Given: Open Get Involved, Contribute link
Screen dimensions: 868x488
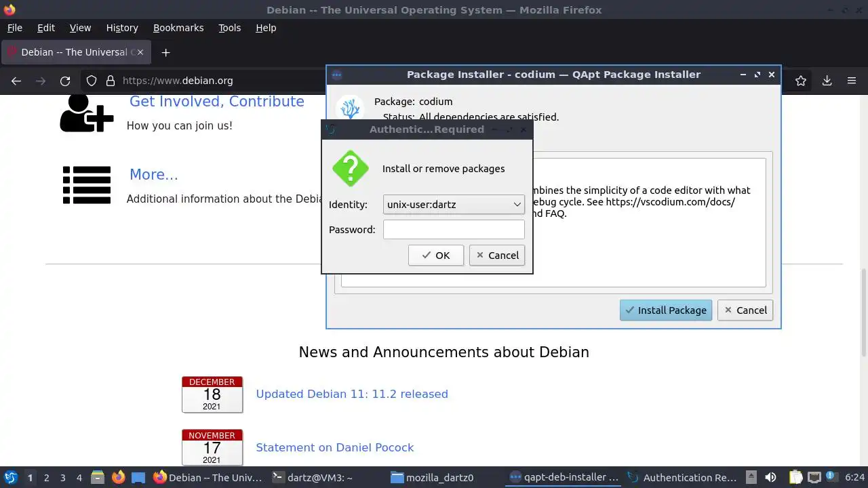Looking at the screenshot, I should coord(217,102).
